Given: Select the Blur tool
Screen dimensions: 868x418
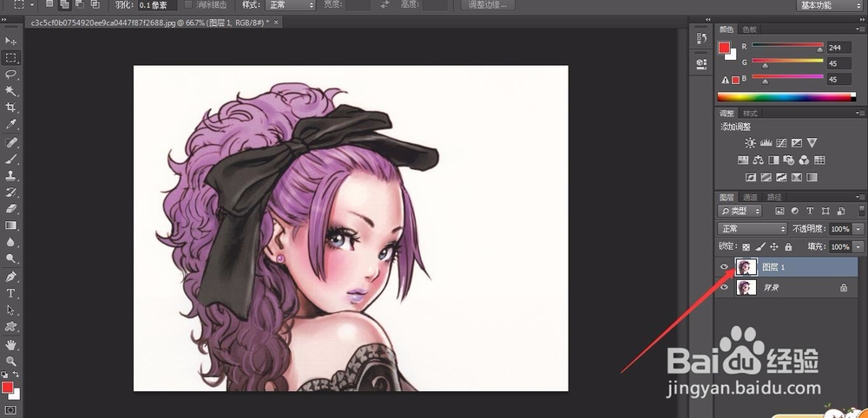Looking at the screenshot, I should tap(10, 242).
